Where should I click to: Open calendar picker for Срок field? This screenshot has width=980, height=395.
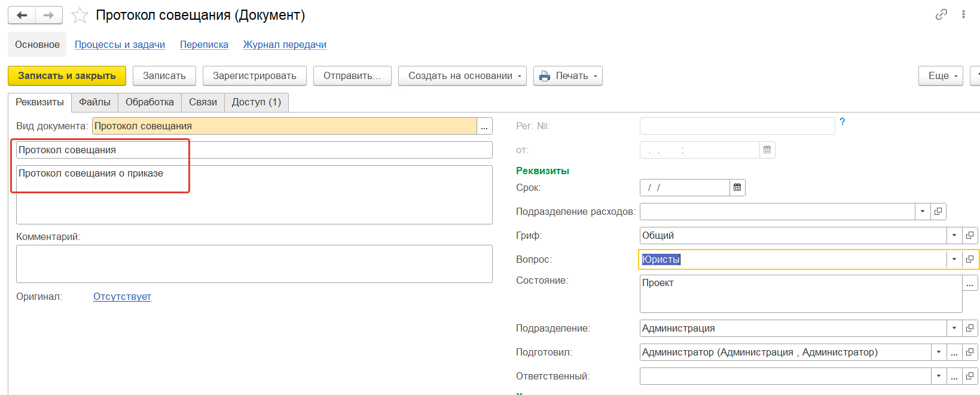[x=737, y=188]
